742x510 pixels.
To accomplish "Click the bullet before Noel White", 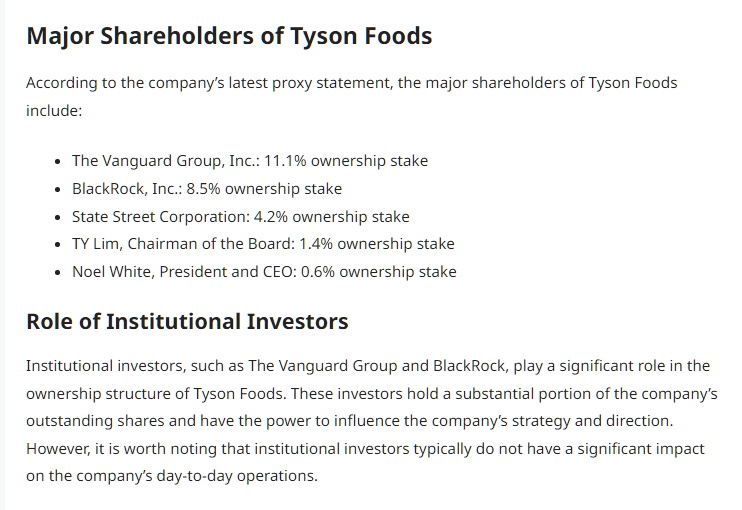I will (x=57, y=273).
